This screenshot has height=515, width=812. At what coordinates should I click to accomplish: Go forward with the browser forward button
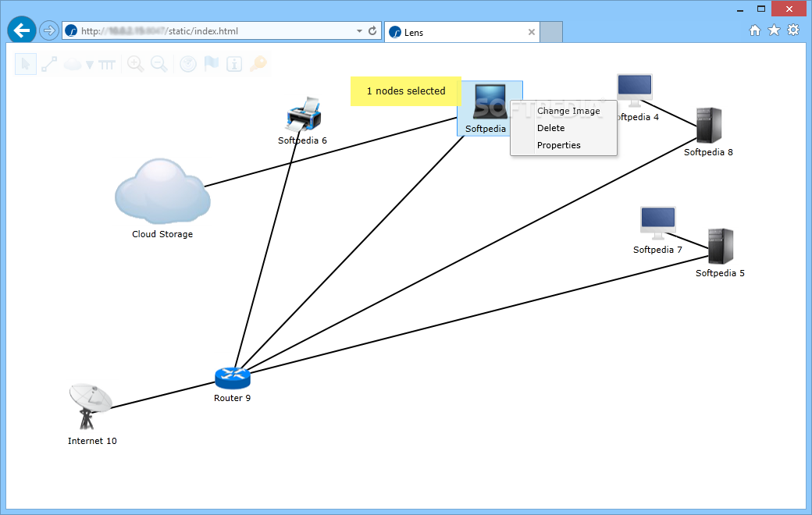pos(48,30)
